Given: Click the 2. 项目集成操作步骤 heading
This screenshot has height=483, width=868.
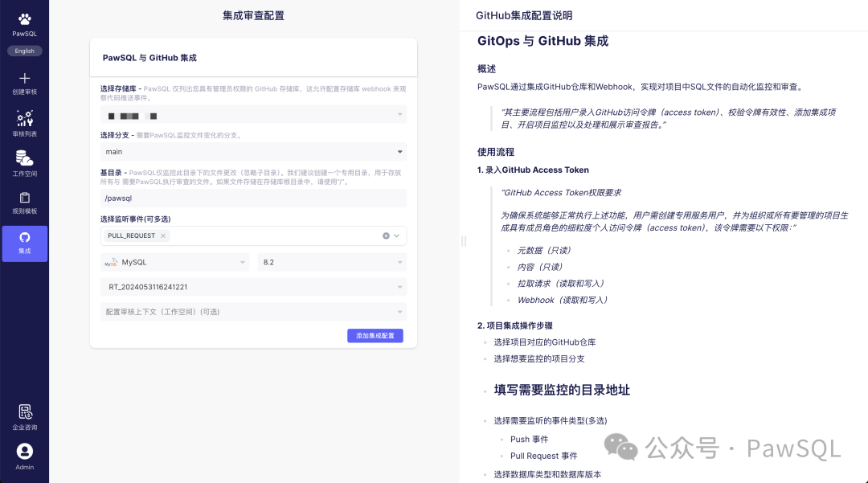Looking at the screenshot, I should pos(515,325).
